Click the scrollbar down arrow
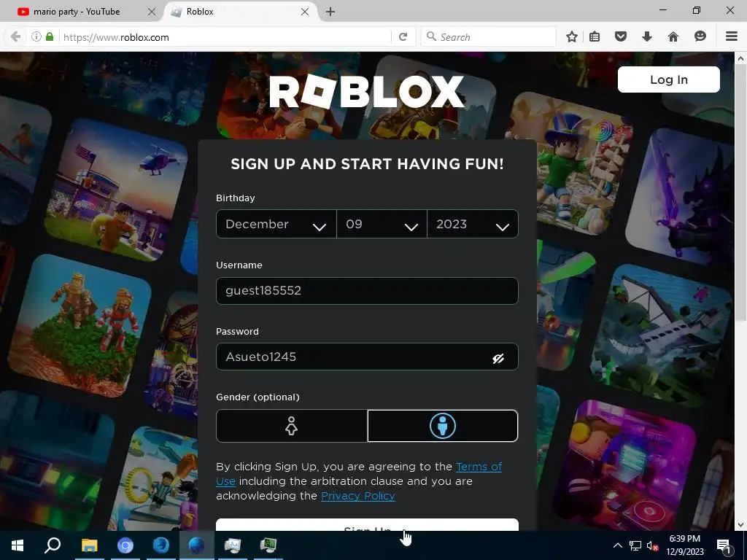The height and width of the screenshot is (560, 747). point(740,525)
